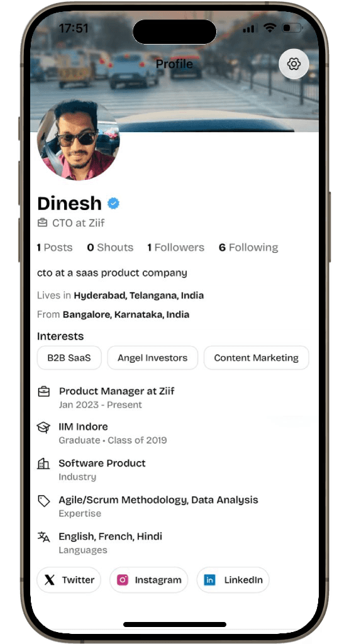
Task: Open the Instagram profile link
Action: 148,580
